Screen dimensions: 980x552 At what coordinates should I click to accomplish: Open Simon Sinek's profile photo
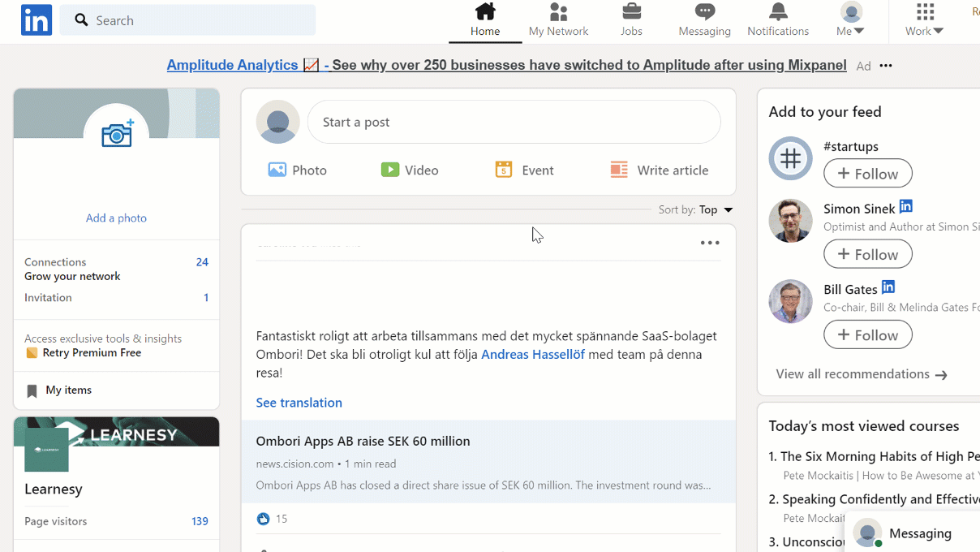[x=791, y=220]
